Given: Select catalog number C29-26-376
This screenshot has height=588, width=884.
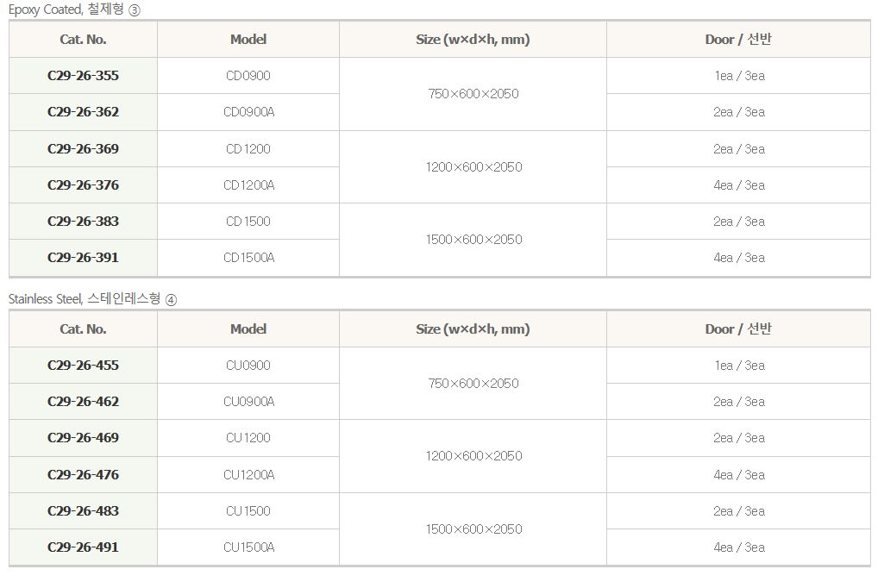Looking at the screenshot, I should pyautogui.click(x=83, y=185).
